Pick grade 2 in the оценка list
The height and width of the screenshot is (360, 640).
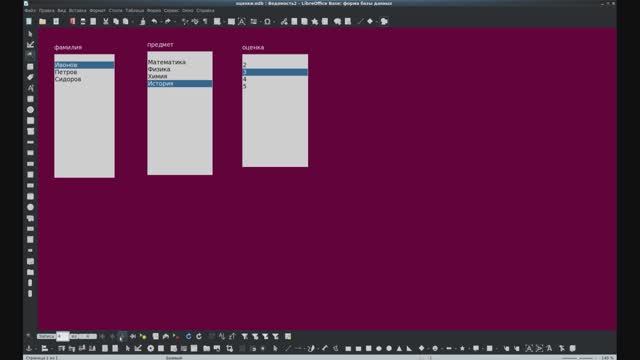tap(275, 65)
